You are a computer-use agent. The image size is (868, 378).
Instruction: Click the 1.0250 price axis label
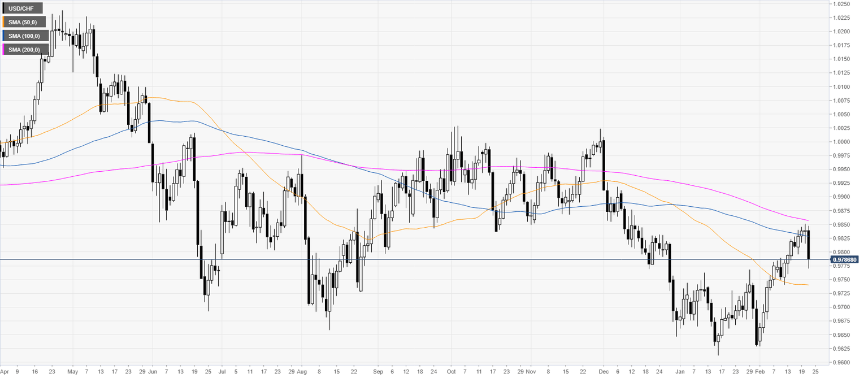pyautogui.click(x=841, y=4)
